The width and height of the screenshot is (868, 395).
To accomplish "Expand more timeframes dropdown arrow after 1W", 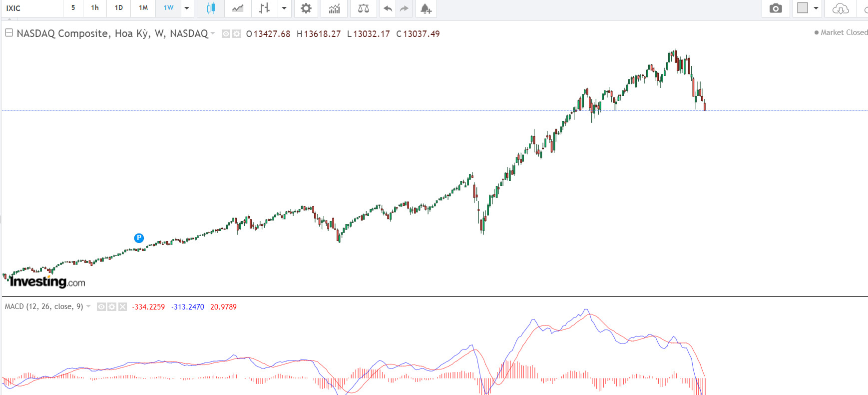I will pos(187,8).
